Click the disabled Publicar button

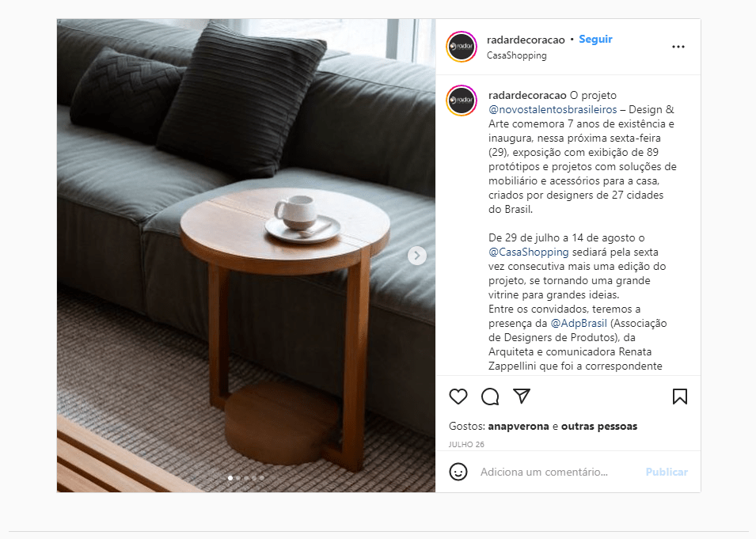(x=667, y=472)
